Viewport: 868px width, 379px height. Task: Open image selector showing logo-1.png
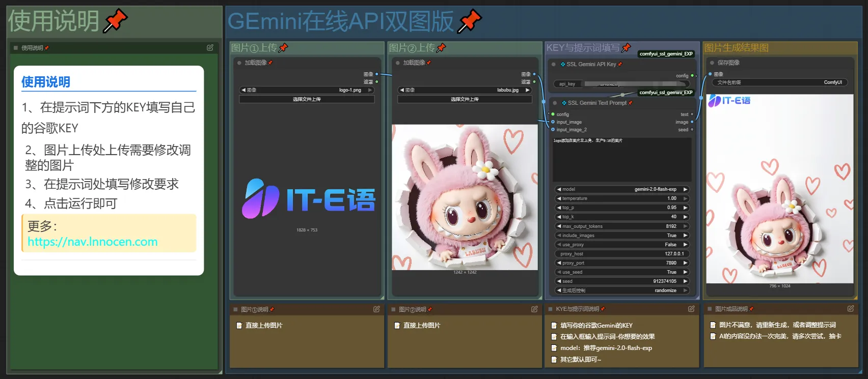pos(307,90)
